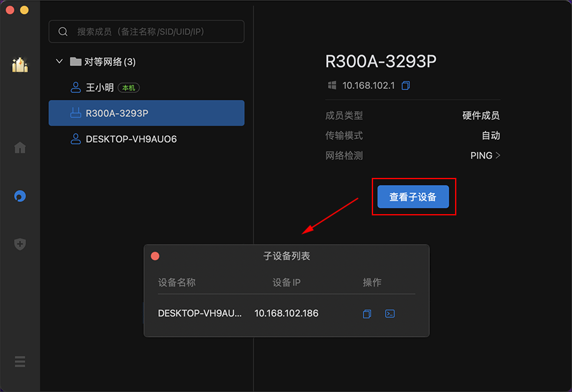Click the 对等网络 folder icon
Screen dimensions: 572x392
[76, 62]
